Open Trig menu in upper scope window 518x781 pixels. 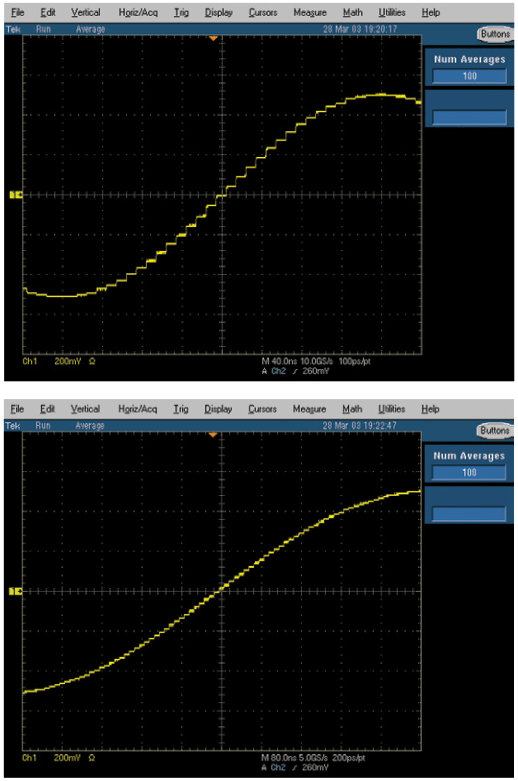point(181,12)
